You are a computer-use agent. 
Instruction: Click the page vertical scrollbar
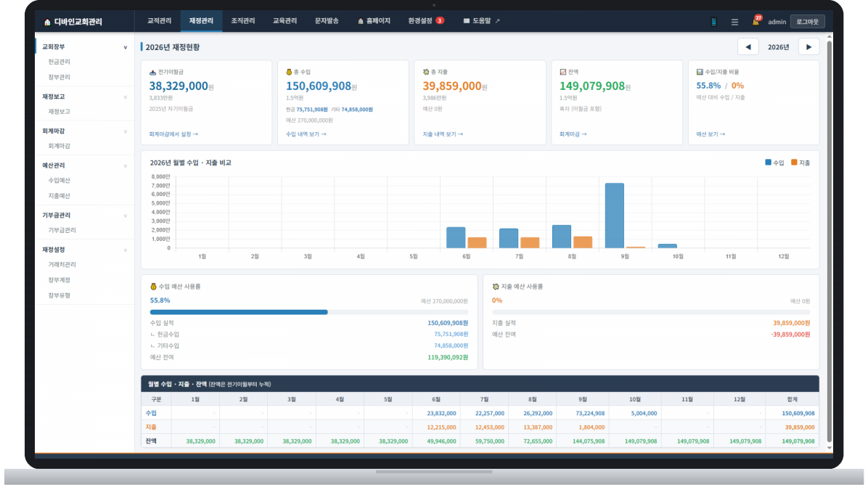click(829, 241)
